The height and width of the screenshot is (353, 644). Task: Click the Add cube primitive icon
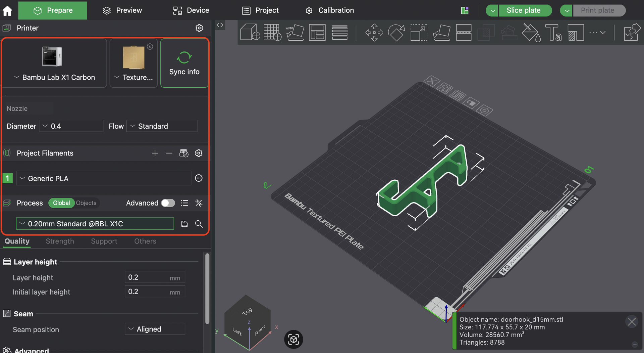point(250,33)
